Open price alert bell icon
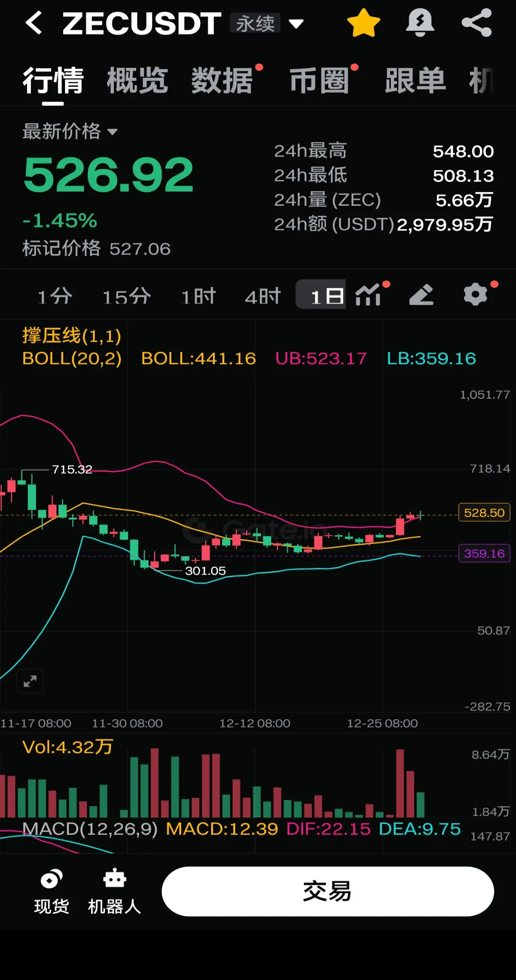 (x=420, y=23)
